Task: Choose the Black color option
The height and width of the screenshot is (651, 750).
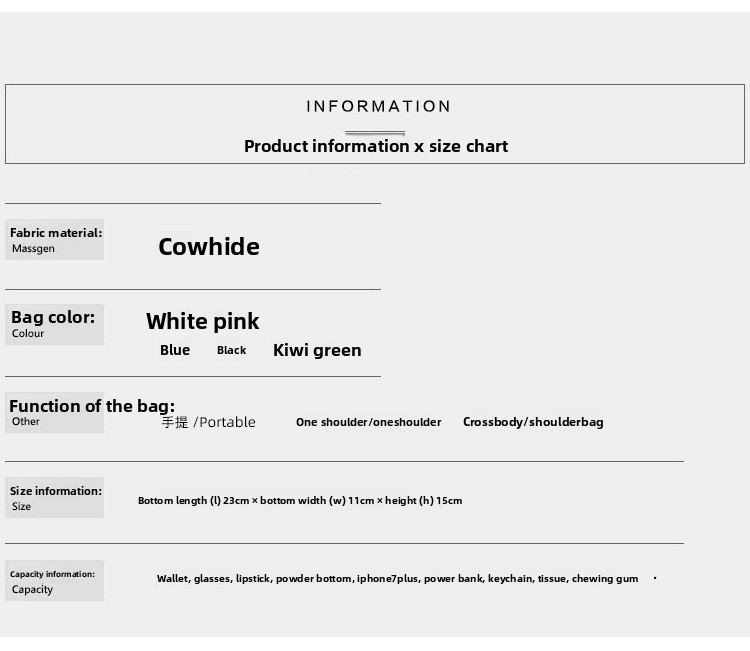Action: click(232, 350)
